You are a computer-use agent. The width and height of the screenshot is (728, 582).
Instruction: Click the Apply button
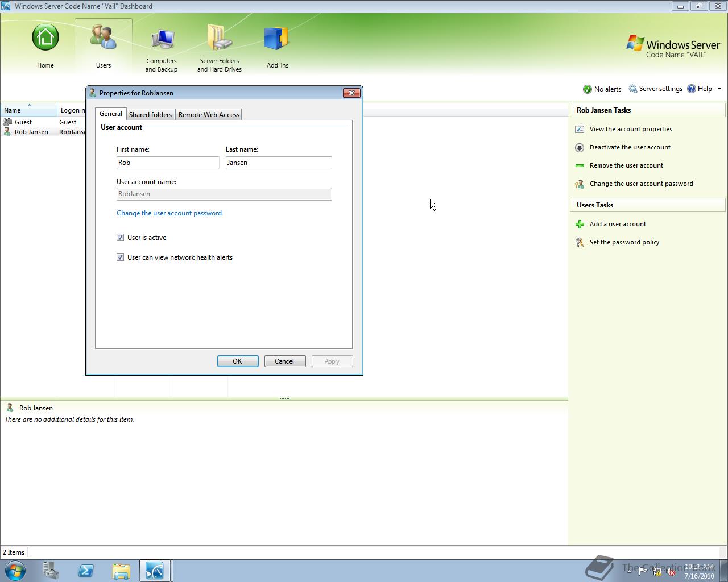[332, 361]
